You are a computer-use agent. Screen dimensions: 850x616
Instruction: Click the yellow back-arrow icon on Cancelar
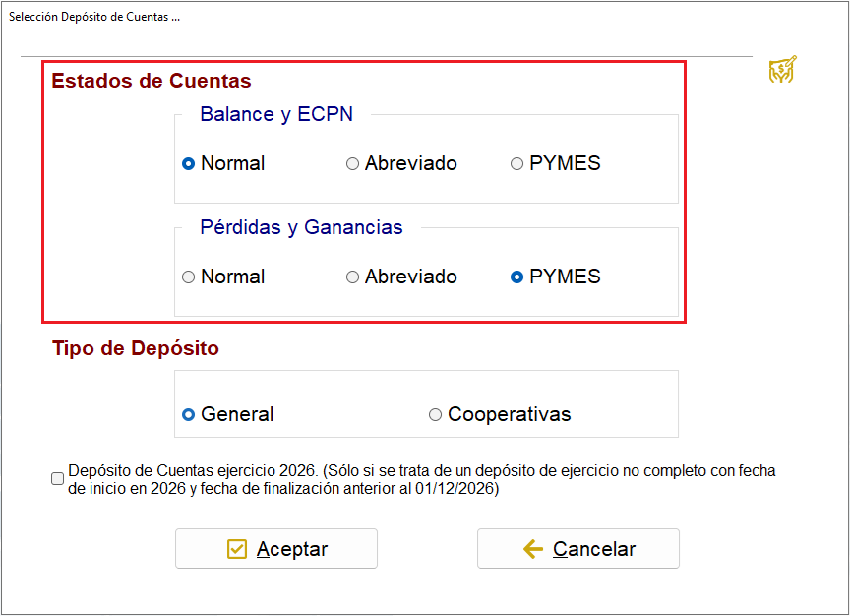point(533,549)
